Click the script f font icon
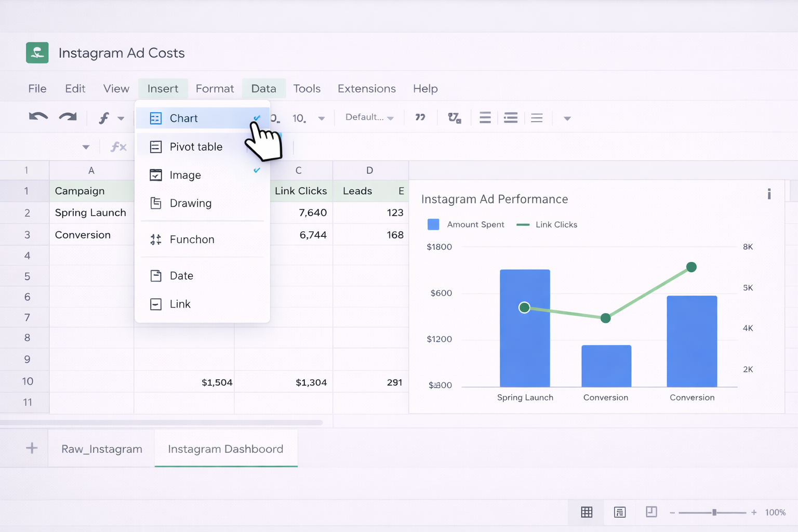 [104, 118]
